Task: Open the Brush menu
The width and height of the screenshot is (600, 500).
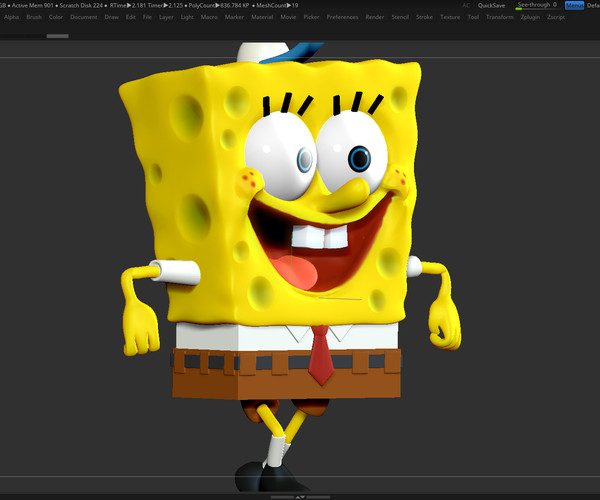Action: (x=34, y=17)
